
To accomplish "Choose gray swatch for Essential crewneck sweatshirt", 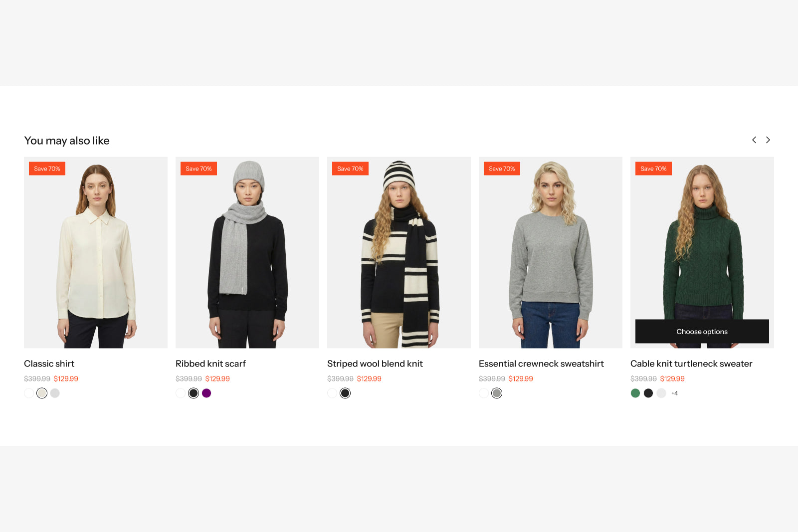I will pyautogui.click(x=497, y=393).
